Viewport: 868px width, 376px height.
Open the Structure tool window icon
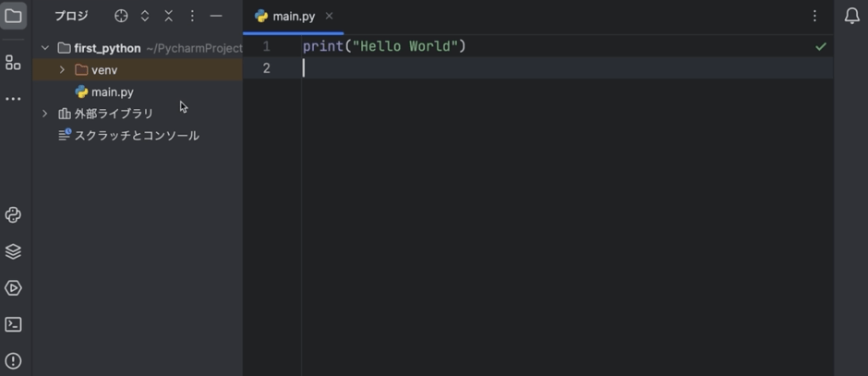13,63
